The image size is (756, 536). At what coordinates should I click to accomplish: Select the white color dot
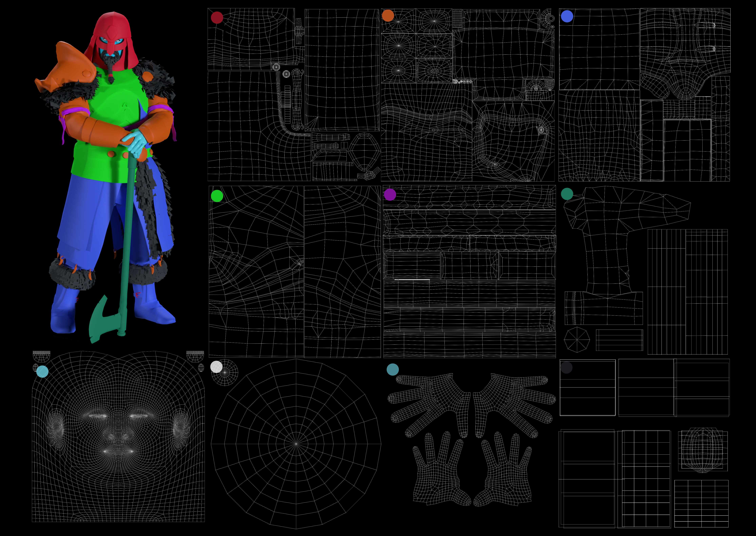pos(217,367)
